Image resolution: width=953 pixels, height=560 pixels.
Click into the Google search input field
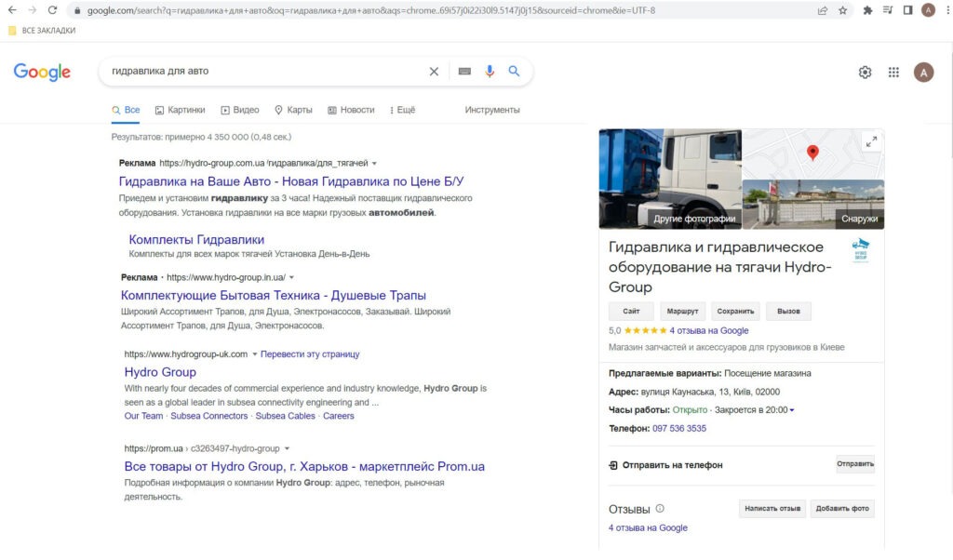coord(265,71)
